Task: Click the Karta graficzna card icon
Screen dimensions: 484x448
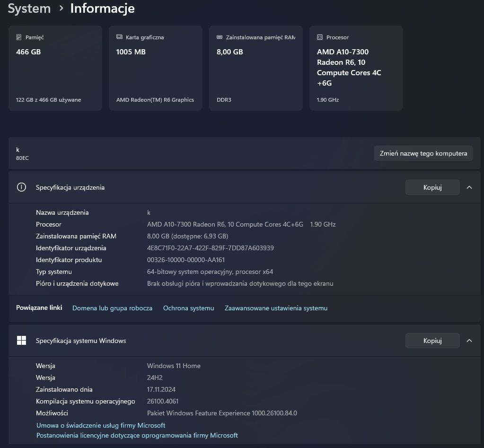Action: (119, 37)
